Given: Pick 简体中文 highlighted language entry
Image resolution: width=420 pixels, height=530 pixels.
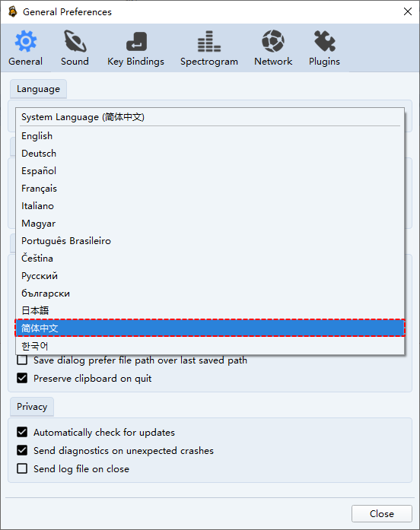Looking at the screenshot, I should pos(210,328).
